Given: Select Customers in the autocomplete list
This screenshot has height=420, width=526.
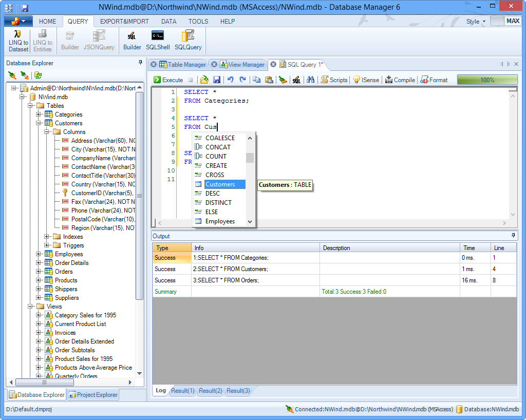Looking at the screenshot, I should tap(220, 184).
